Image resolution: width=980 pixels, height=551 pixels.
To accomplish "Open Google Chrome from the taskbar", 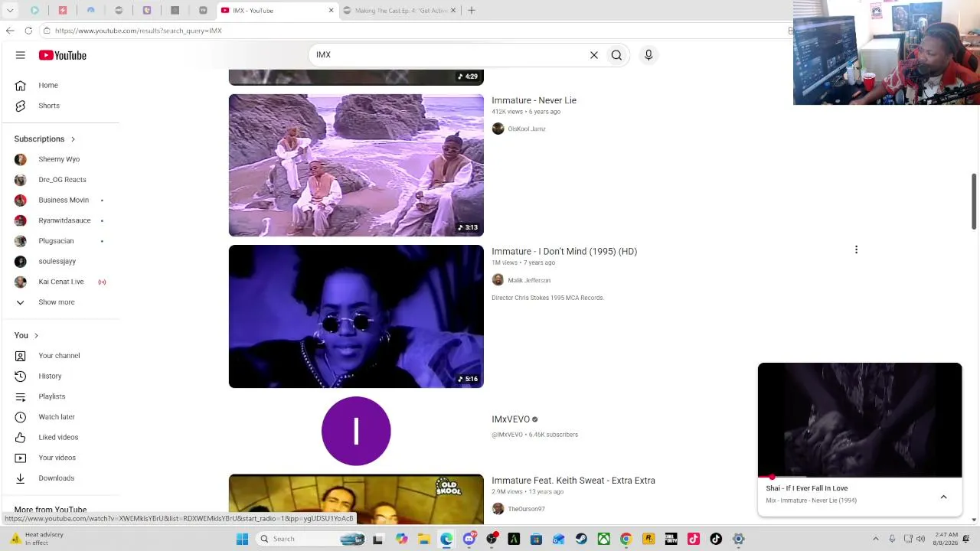I will (626, 539).
